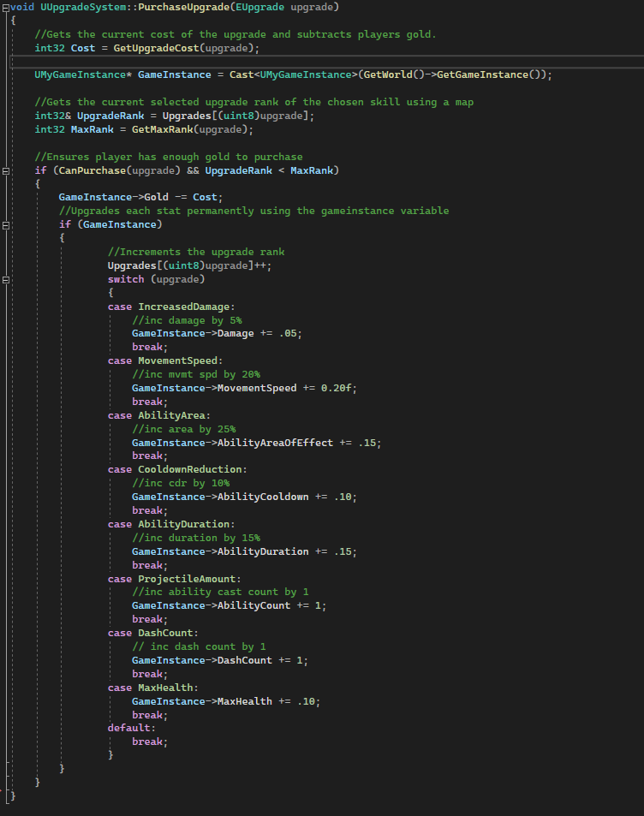
Task: Click the 'AbilityCount' member
Action: click(253, 605)
